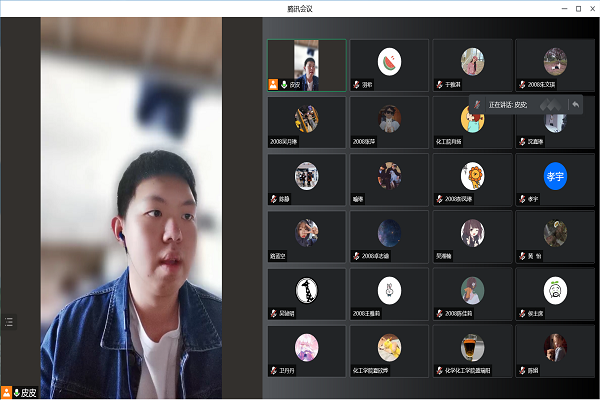Click the reply arrow in speaking notification
Screen dimensions: 600x400
576,104
